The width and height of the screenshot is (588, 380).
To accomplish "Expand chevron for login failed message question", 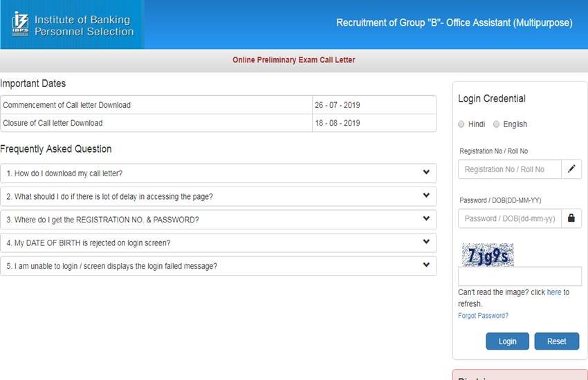I will tap(426, 265).
